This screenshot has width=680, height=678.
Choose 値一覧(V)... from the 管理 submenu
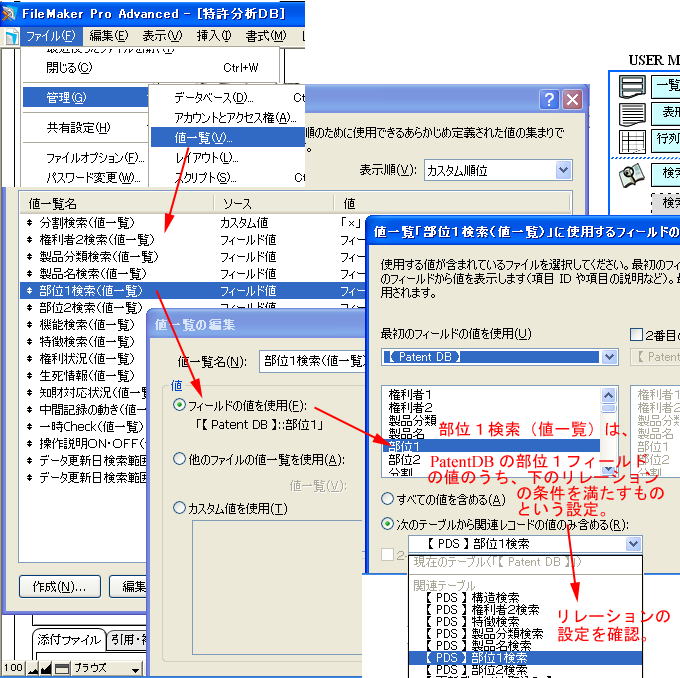pos(202,137)
